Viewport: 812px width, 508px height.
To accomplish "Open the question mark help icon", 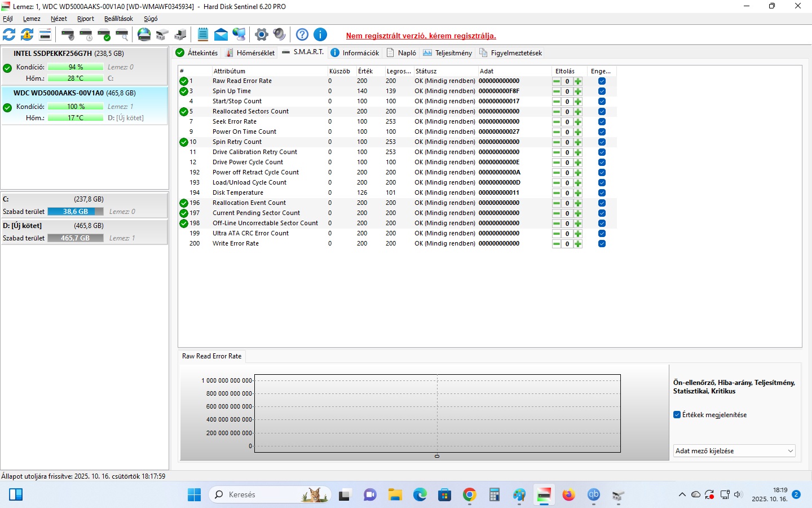I will (x=302, y=34).
